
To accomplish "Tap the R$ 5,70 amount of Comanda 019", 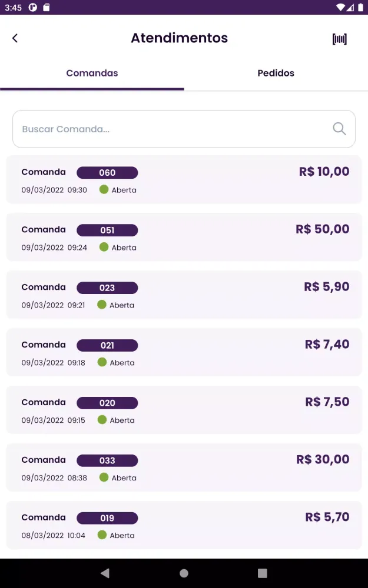I will [327, 517].
